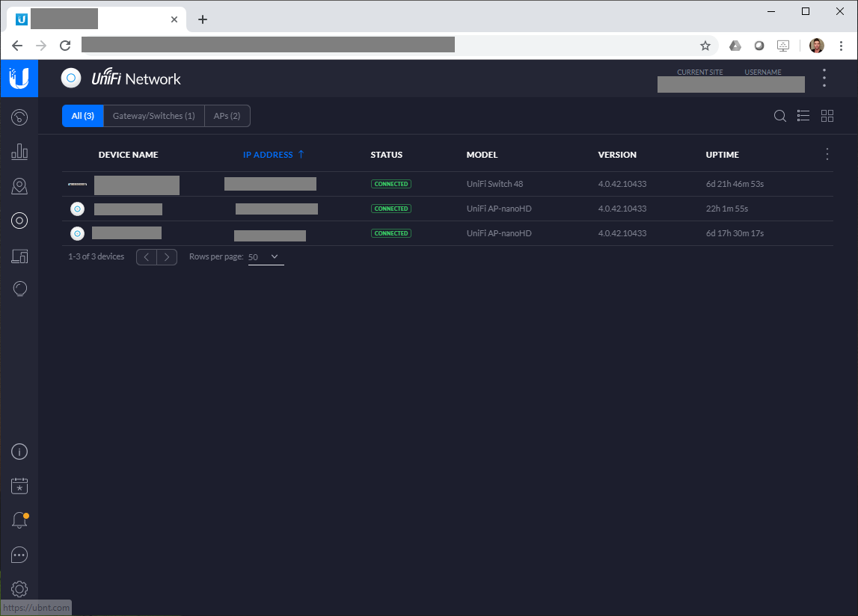The image size is (858, 616).
Task: Open Chrome three-dot menu
Action: tap(841, 46)
